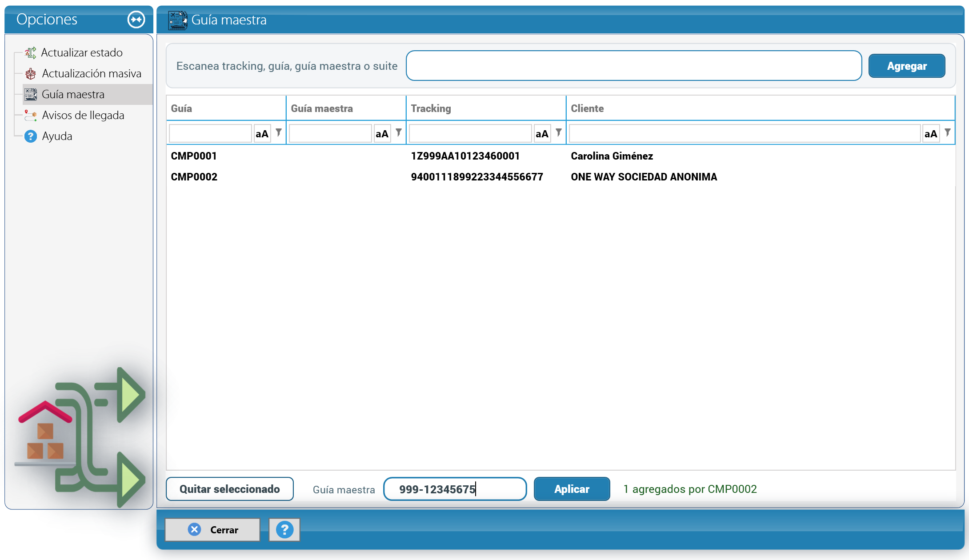Click the blue help button next to Cerrar
The height and width of the screenshot is (560, 969).
point(284,530)
